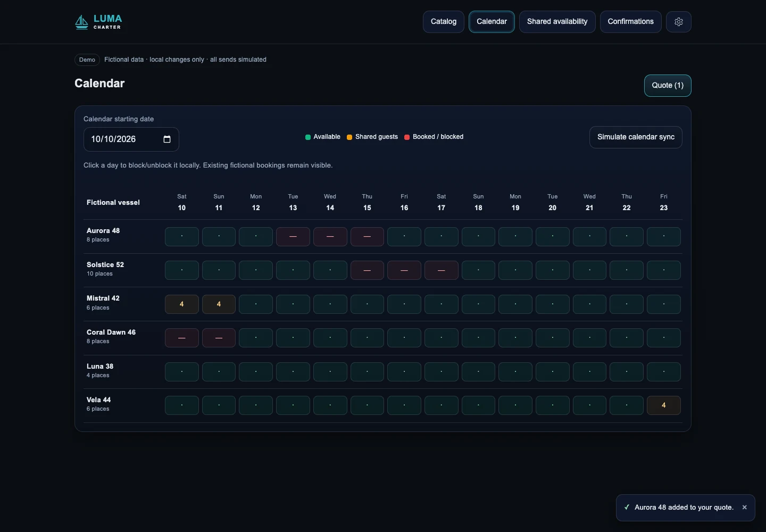The image size is (766, 532).
Task: Click the calendar starting date field
Action: 131,139
